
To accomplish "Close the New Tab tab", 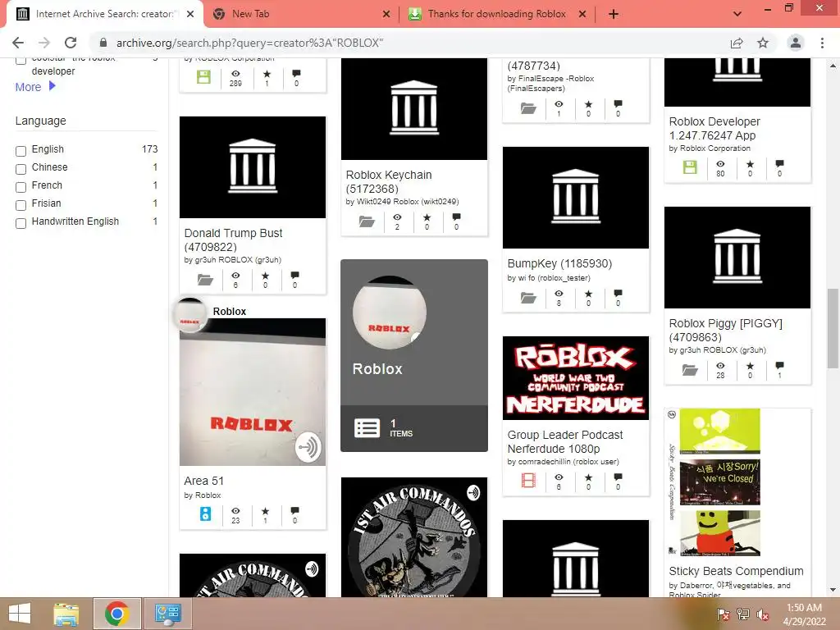I will [386, 14].
